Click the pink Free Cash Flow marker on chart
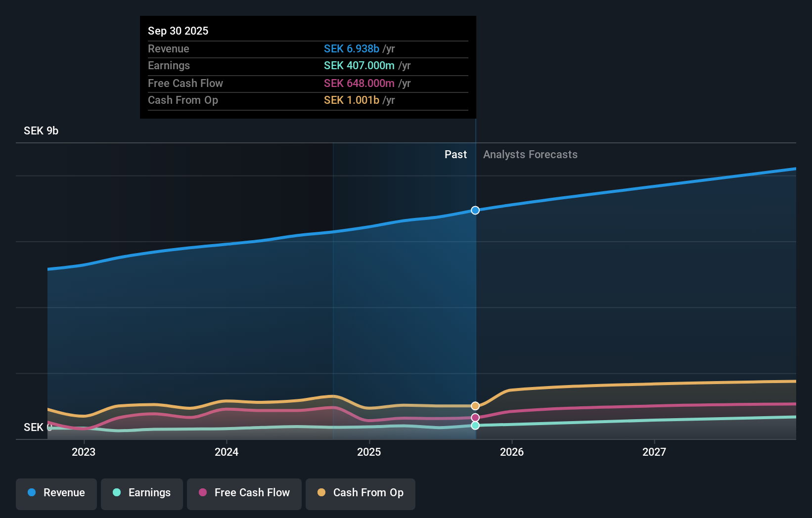The height and width of the screenshot is (518, 812). pyautogui.click(x=475, y=417)
